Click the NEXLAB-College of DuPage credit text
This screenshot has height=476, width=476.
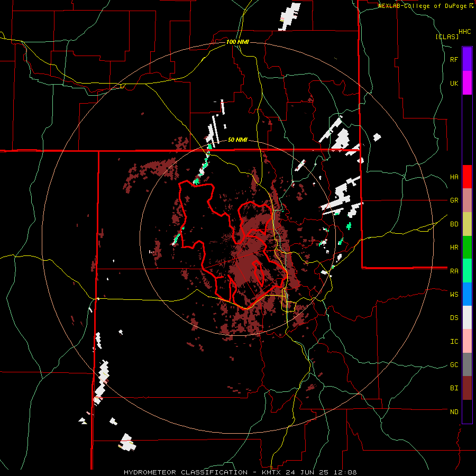point(422,6)
